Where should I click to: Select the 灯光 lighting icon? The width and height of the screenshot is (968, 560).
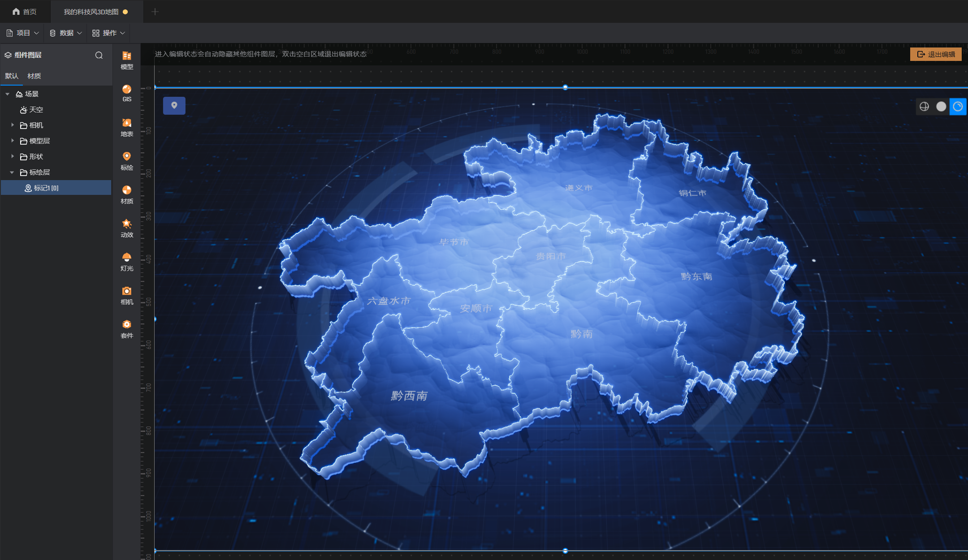point(127,261)
